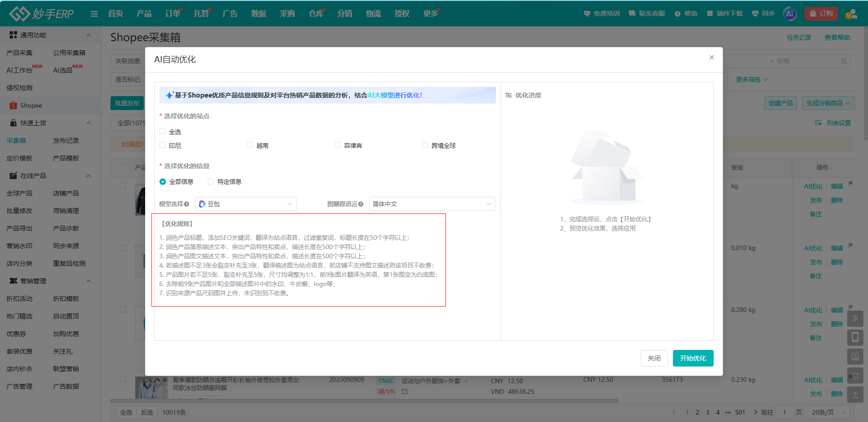Click the 列表设置 settings icon
The width and height of the screenshot is (868, 422).
click(818, 123)
